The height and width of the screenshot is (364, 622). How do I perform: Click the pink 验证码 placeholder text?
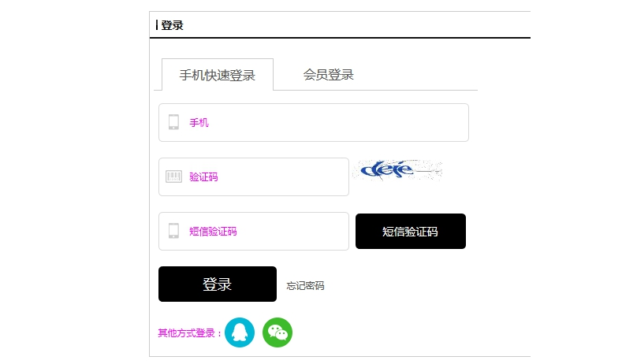coord(204,176)
